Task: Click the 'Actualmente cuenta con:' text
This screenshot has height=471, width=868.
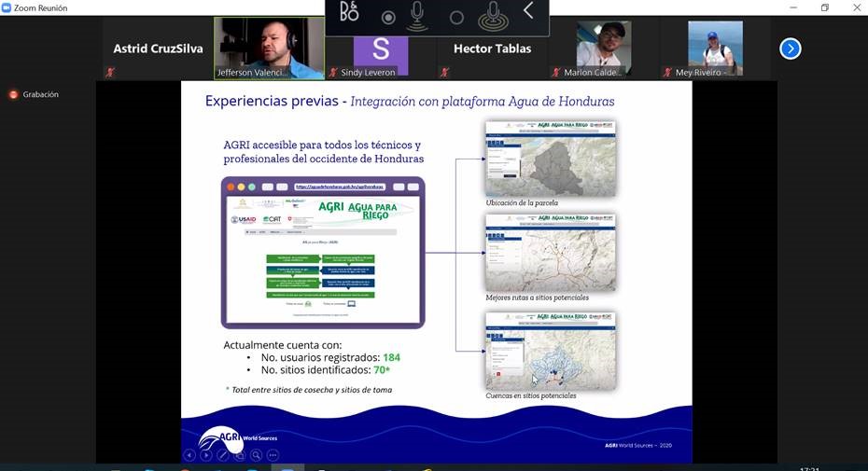Action: pos(282,345)
